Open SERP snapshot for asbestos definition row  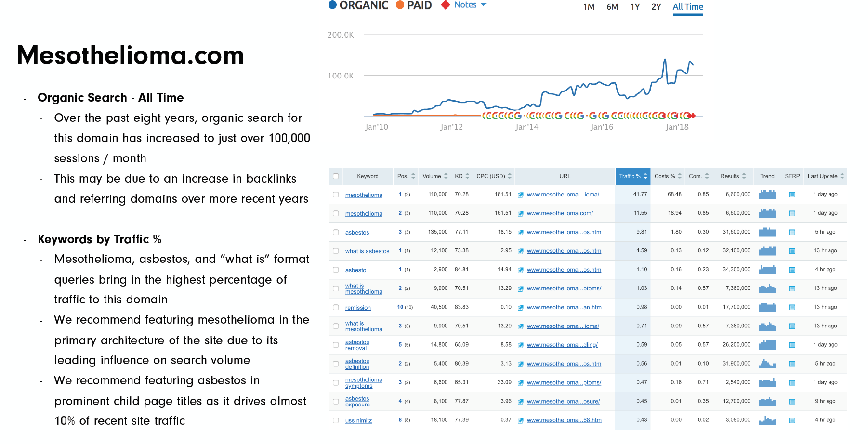792,364
